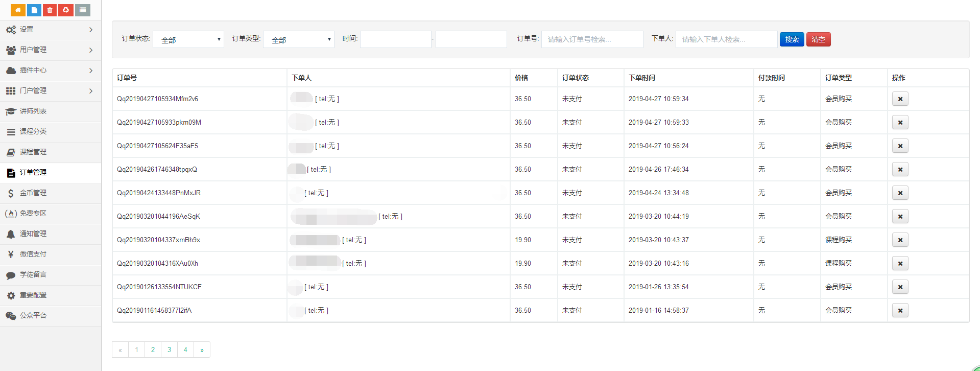Open the 订单状态 dropdown
Image resolution: width=980 pixels, height=371 pixels.
[x=188, y=39]
